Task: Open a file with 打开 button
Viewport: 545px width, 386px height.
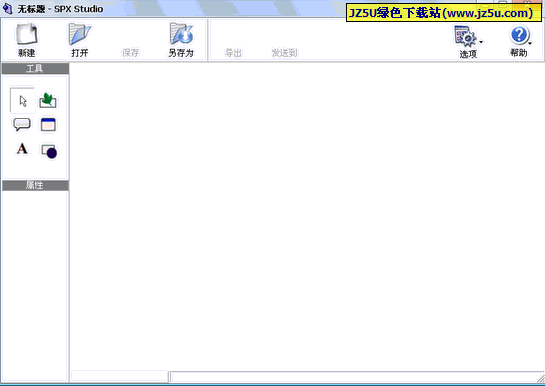Action: tap(80, 40)
